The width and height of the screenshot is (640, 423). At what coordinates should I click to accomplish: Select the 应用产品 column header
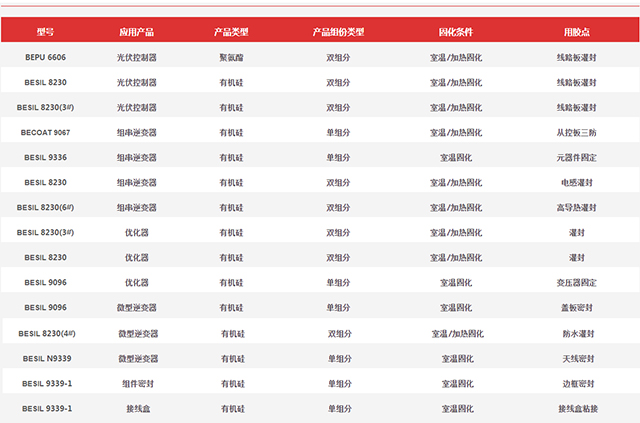click(x=137, y=32)
